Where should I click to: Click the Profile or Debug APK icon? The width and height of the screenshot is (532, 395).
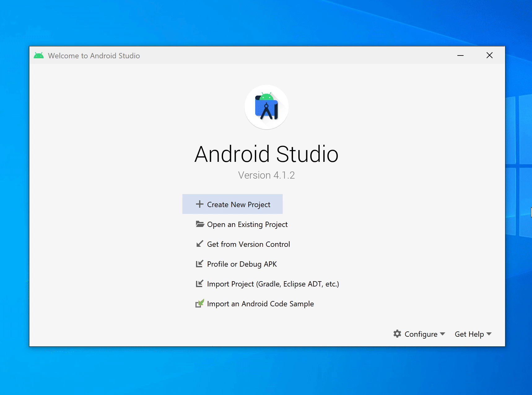pyautogui.click(x=200, y=264)
